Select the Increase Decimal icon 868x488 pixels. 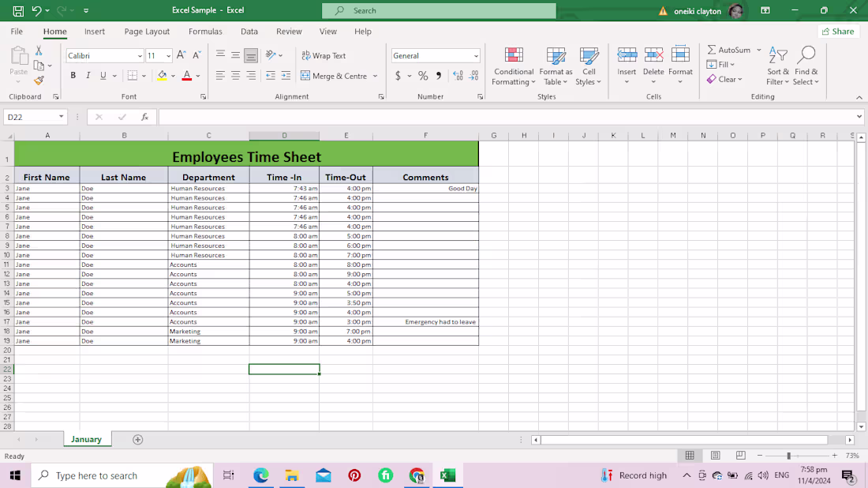pos(458,76)
